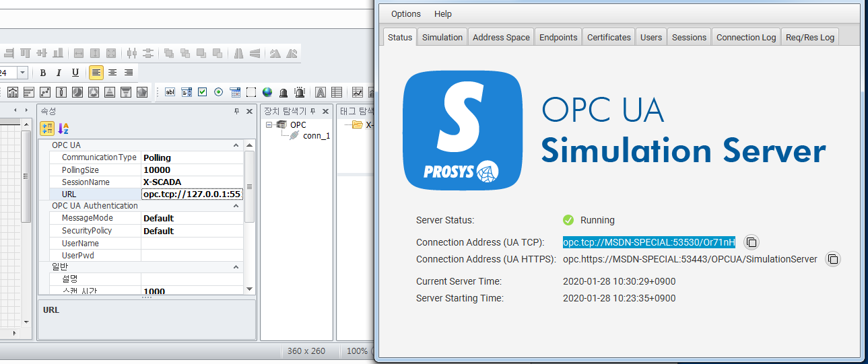868x364 pixels.
Task: Close the 속성 properties panel
Action: tap(249, 111)
